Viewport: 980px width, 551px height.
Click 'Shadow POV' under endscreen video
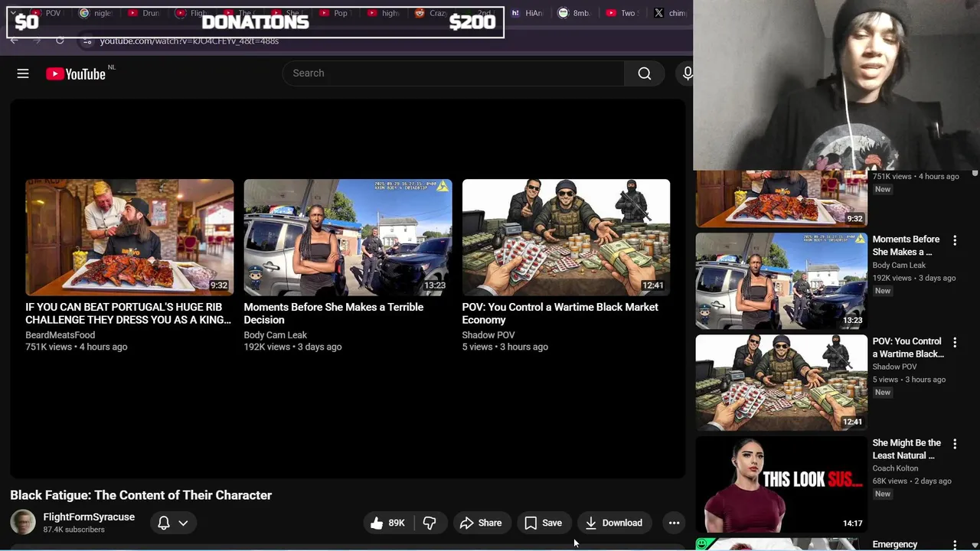coord(488,335)
